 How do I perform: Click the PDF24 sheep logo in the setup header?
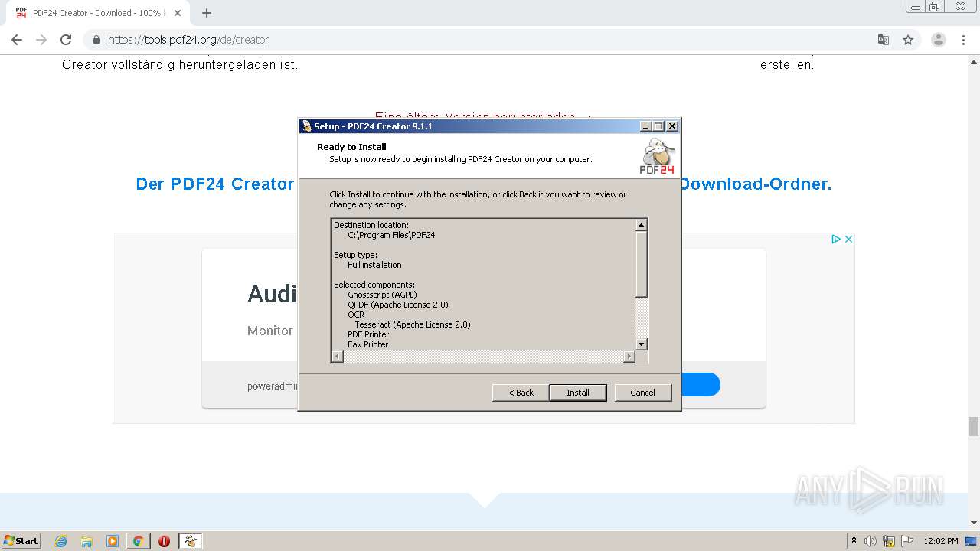pos(658,157)
